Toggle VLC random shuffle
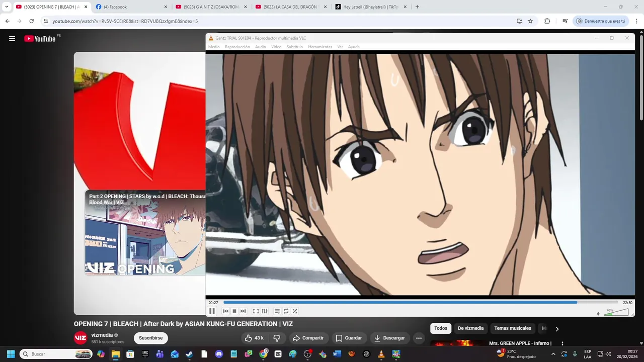Image resolution: width=644 pixels, height=362 pixels. click(x=295, y=311)
